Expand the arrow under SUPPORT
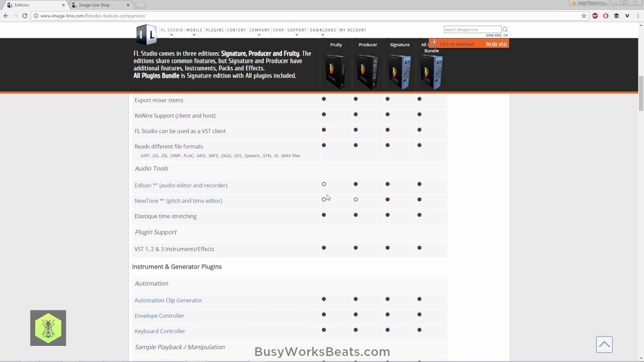The image size is (644, 362). pos(297,35)
